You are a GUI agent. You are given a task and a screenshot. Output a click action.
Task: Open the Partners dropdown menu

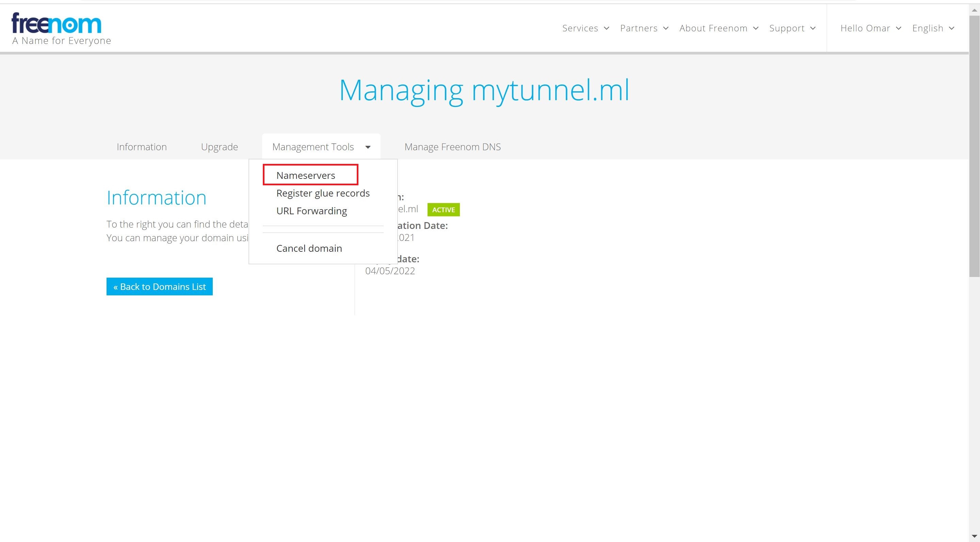[x=644, y=28]
